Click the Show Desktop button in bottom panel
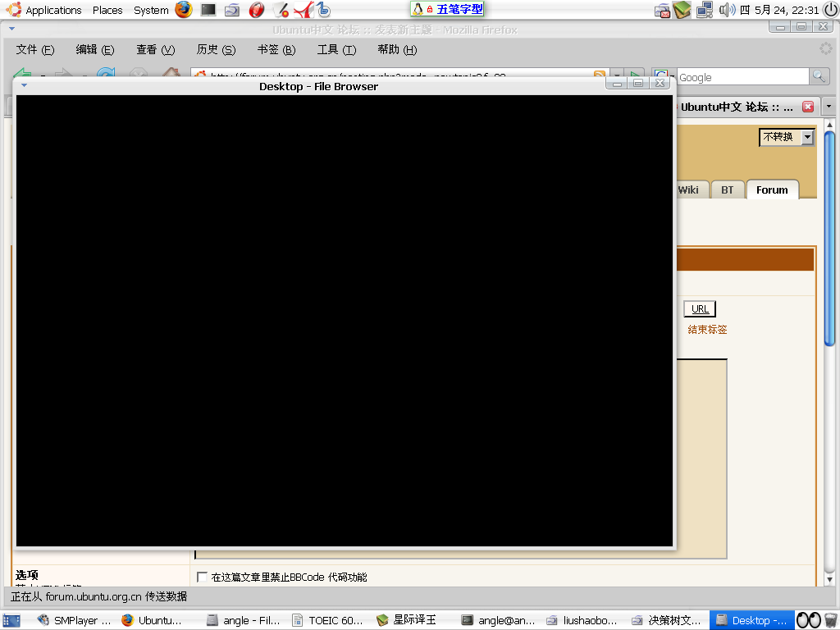This screenshot has width=840, height=630. (x=11, y=620)
